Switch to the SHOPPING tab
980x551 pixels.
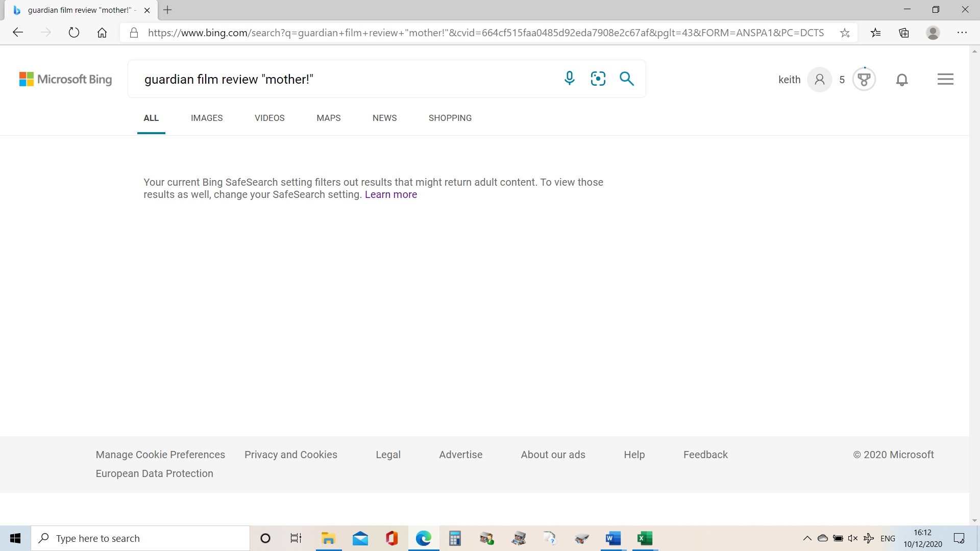(450, 118)
